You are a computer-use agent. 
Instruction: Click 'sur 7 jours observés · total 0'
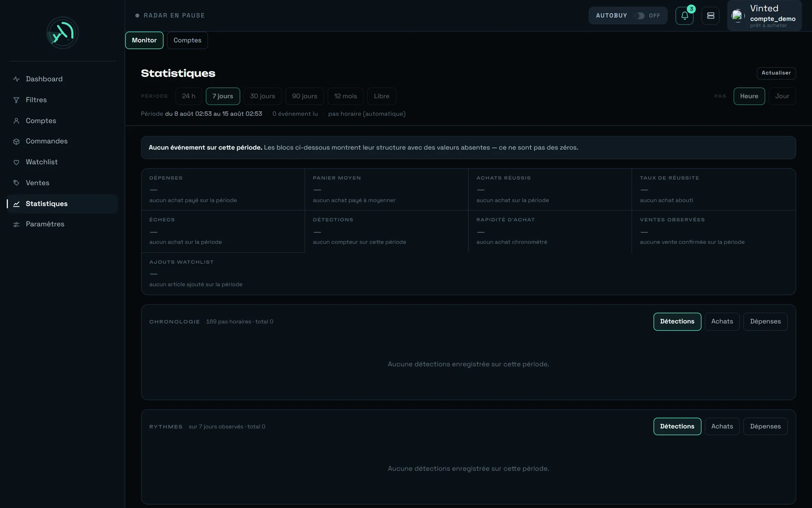(x=227, y=427)
